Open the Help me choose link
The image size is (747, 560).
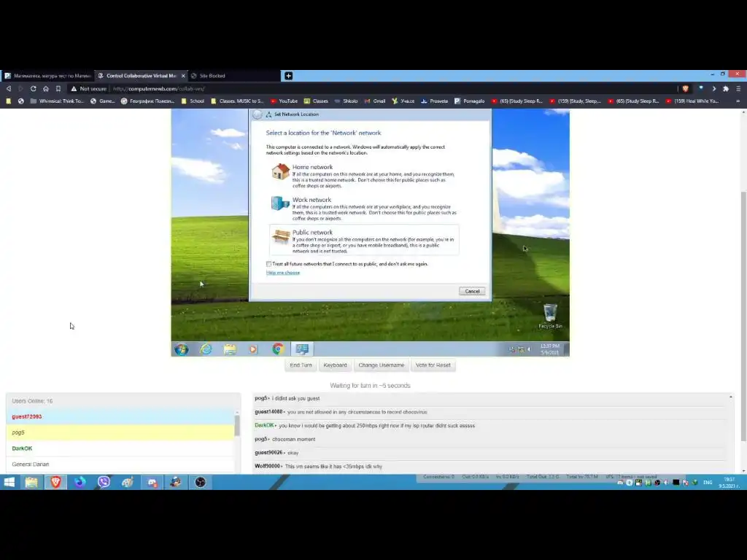point(283,273)
